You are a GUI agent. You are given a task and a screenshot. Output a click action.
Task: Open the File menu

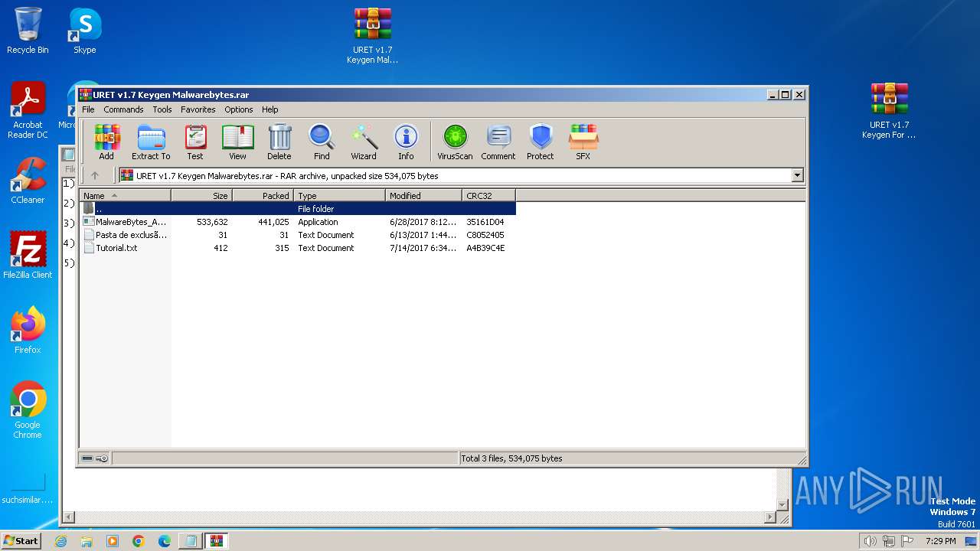pos(88,109)
